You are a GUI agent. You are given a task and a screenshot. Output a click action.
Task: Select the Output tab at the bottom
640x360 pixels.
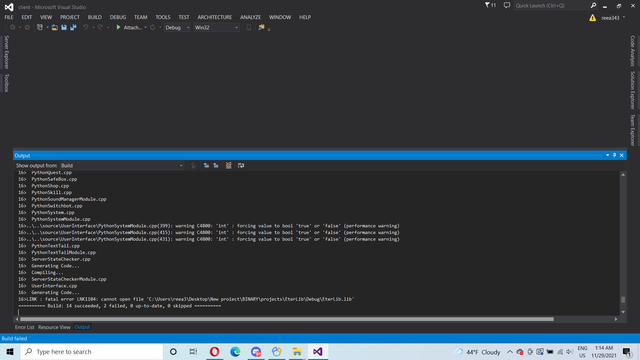tap(82, 327)
